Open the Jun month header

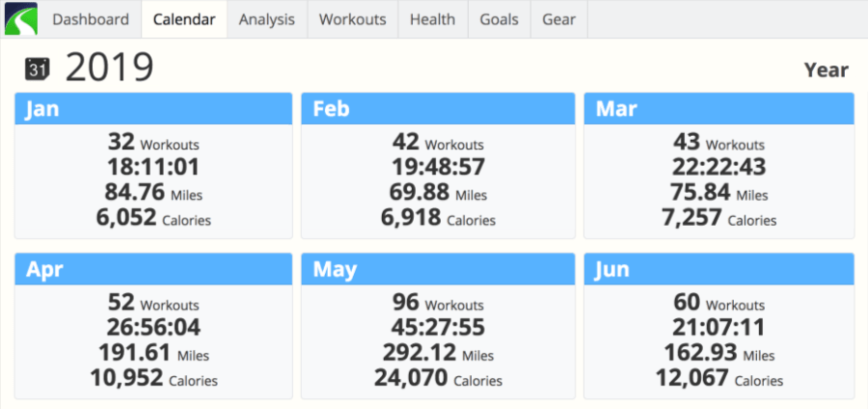point(719,269)
